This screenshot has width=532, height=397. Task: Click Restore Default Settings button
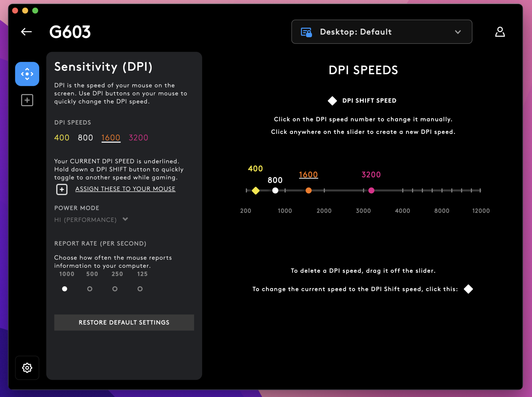tap(124, 322)
